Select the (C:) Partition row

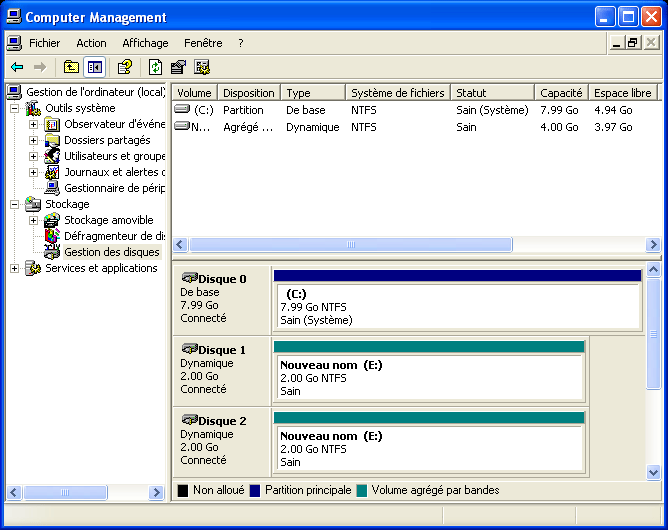415,110
